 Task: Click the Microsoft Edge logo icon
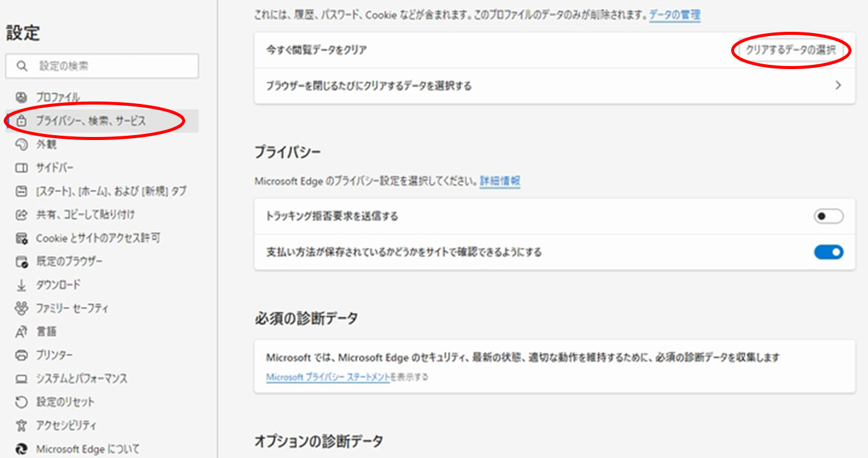pos(21,449)
